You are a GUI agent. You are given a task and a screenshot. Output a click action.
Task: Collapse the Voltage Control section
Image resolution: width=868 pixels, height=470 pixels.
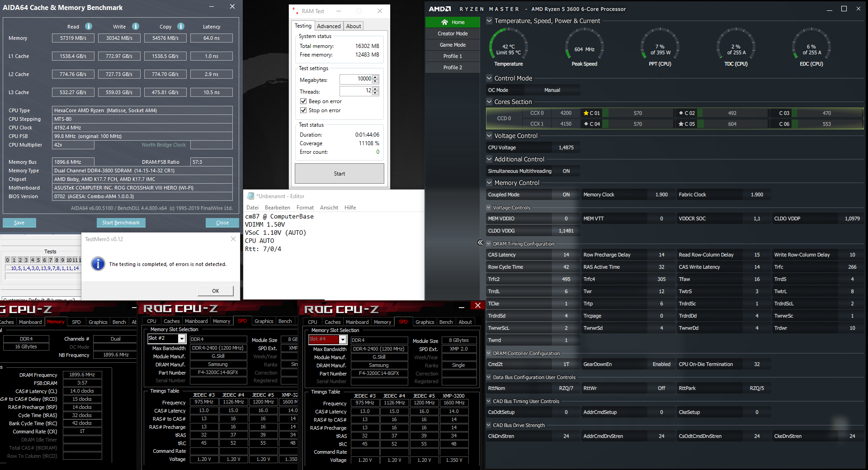pyautogui.click(x=489, y=135)
